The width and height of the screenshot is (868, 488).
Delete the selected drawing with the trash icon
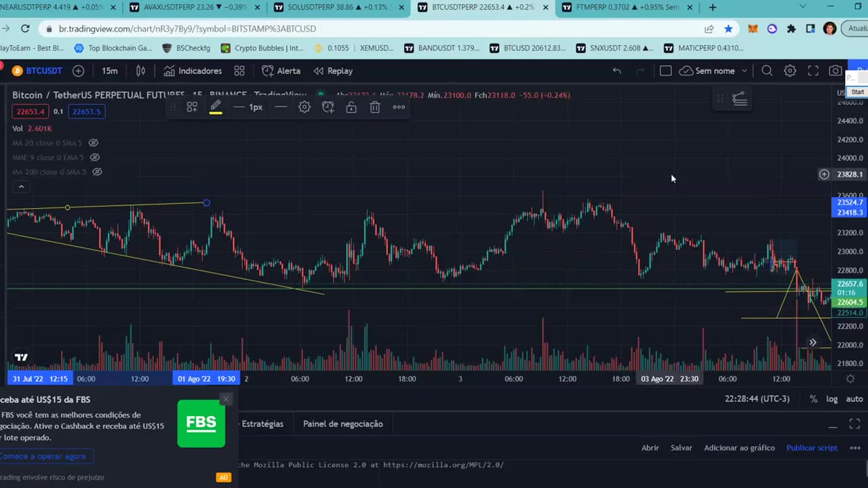pos(375,107)
